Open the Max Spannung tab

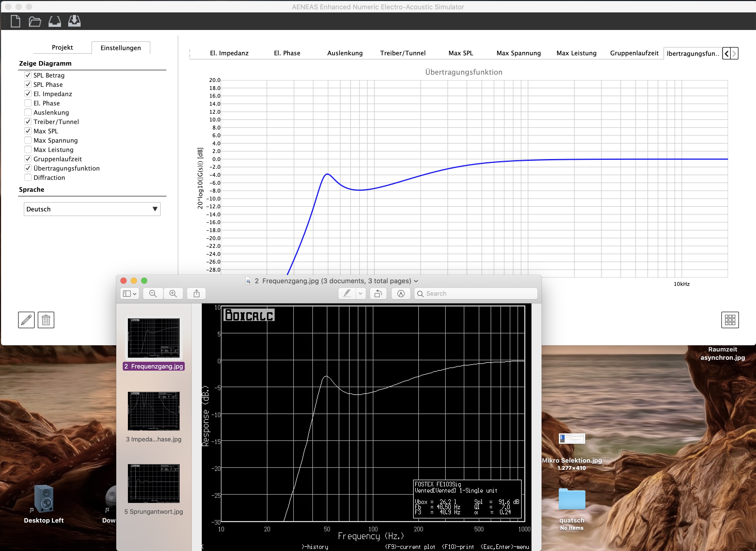pyautogui.click(x=519, y=53)
